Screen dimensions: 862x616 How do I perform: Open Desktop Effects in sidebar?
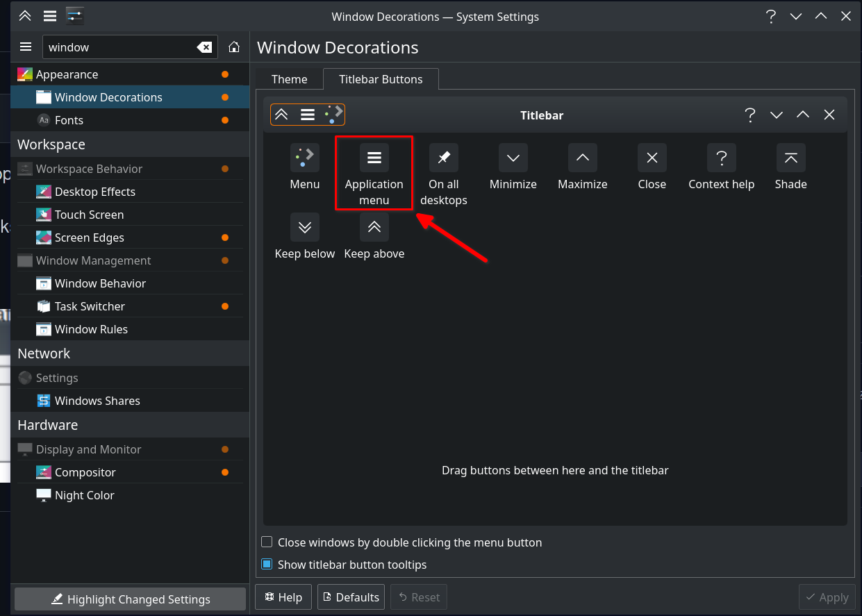pyautogui.click(x=130, y=192)
